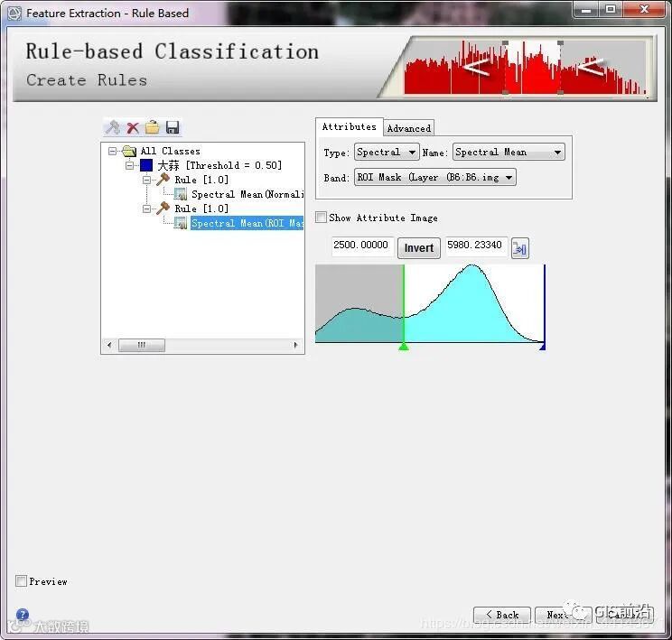Click the reset range icon beside maximum value
The width and height of the screenshot is (672, 640).
pos(520,248)
